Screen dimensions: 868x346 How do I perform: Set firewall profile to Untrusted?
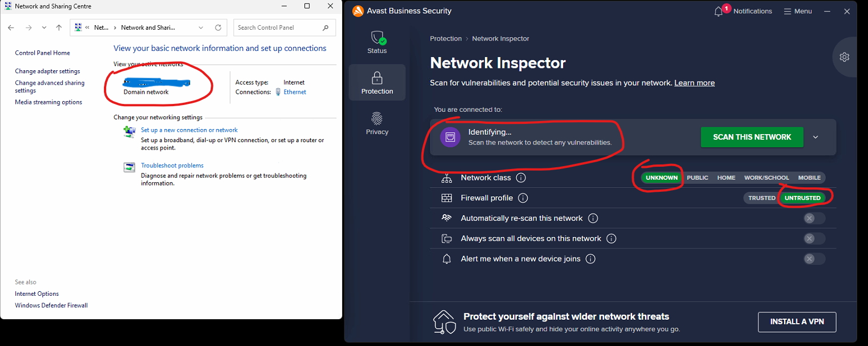click(x=802, y=198)
